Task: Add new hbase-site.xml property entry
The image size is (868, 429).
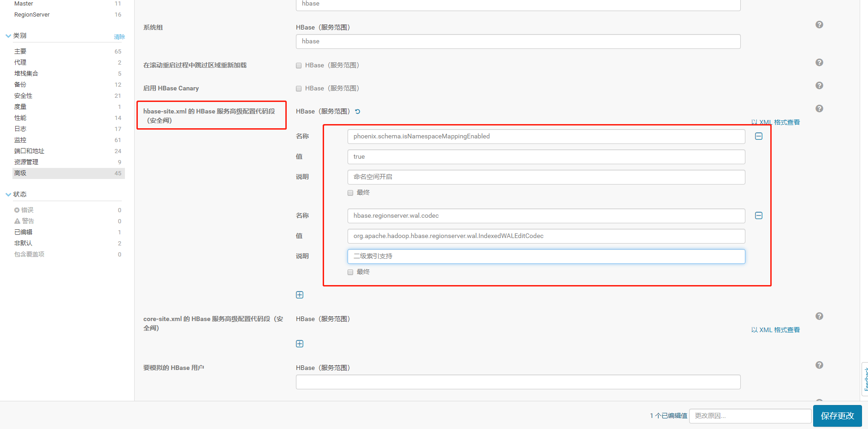Action: click(300, 295)
